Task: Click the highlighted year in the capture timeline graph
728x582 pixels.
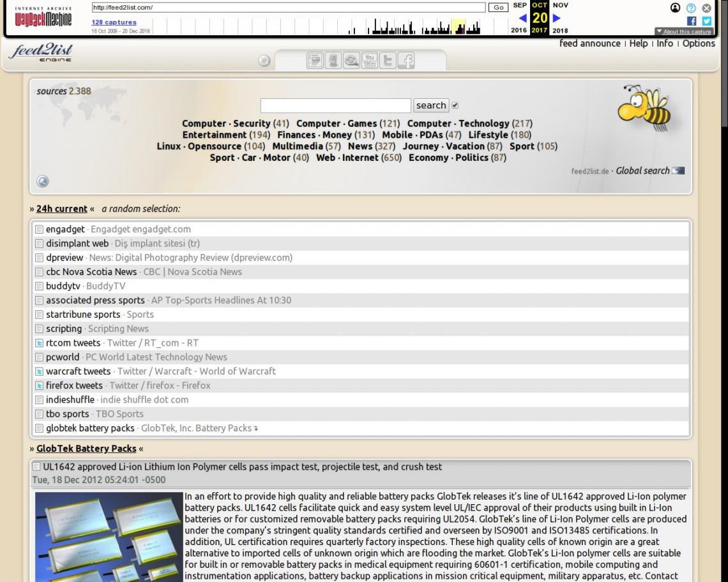Action: coord(459,26)
